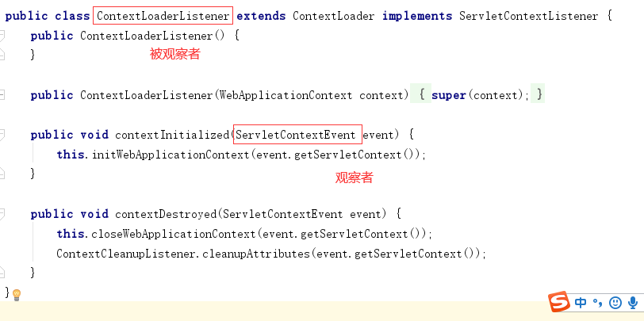Click the fold-end marker below contextDestroyed
Viewport: 644px width, 321px height.
tap(2, 273)
